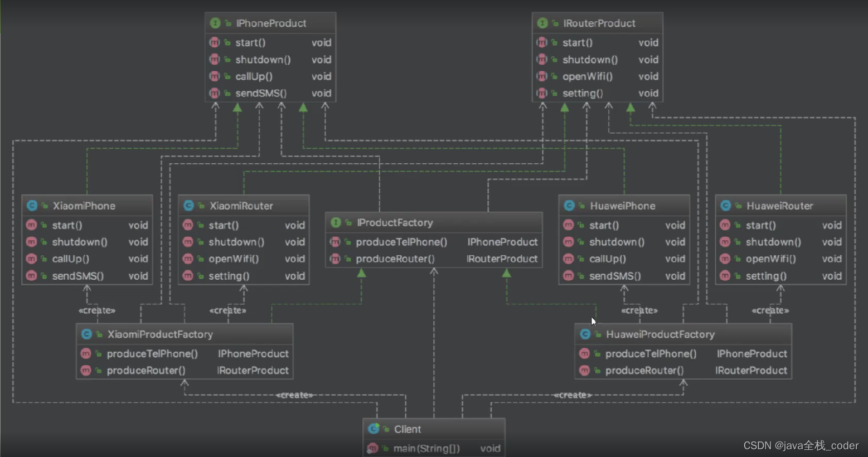
Task: Click method icon of produceRouter() in IProductFactory
Action: [x=335, y=259]
